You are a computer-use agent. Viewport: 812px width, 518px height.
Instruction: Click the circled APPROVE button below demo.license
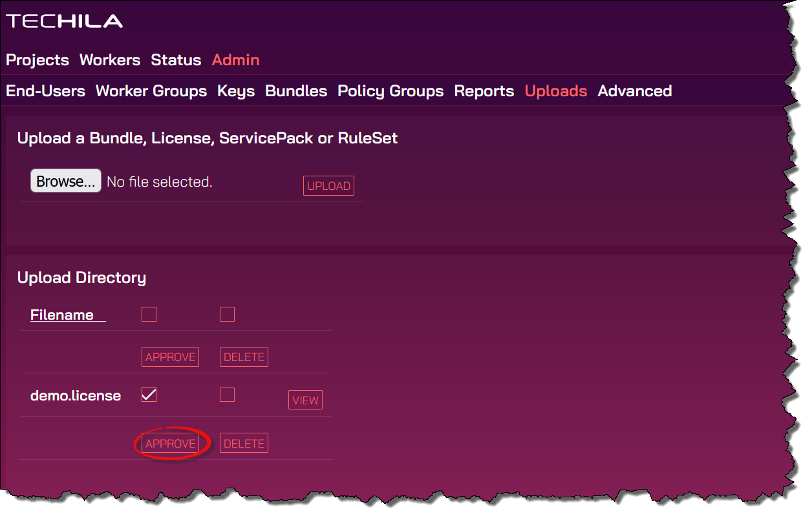(171, 444)
